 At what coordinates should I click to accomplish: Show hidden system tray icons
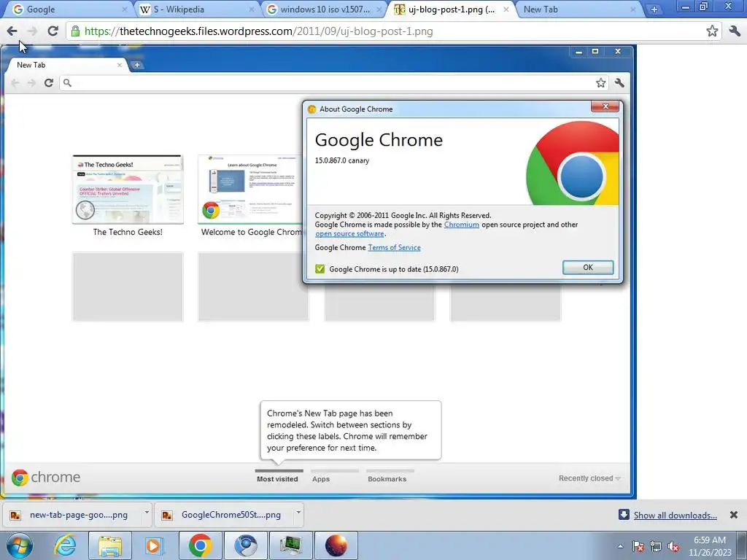pos(620,546)
